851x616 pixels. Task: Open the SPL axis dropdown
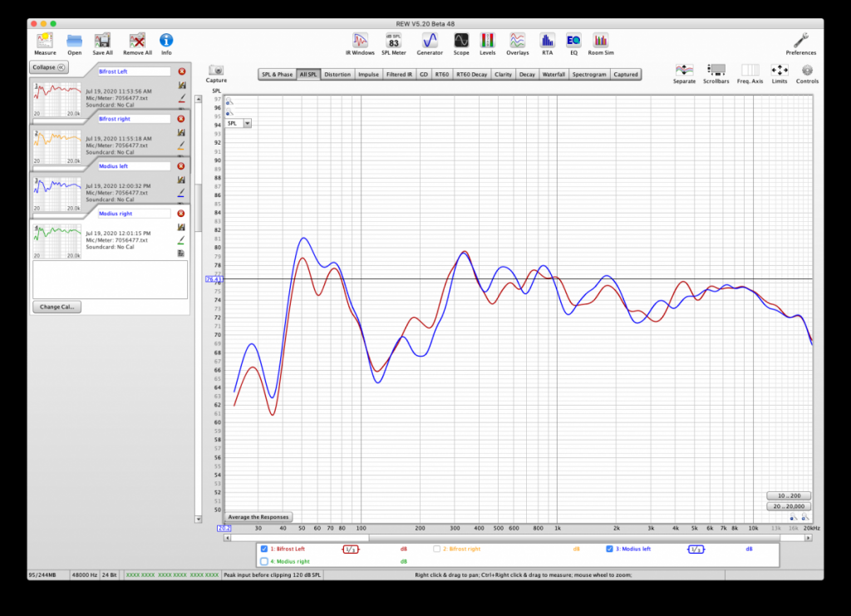point(247,123)
